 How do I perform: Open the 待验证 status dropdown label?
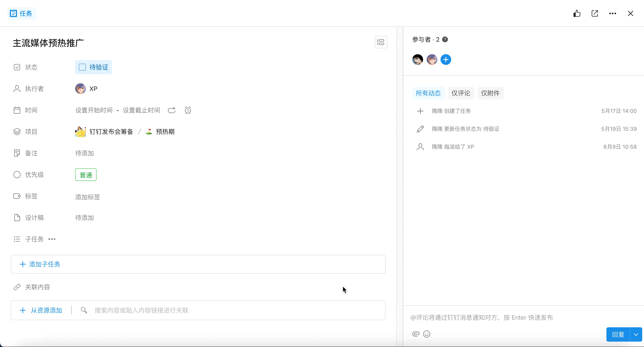pyautogui.click(x=99, y=67)
